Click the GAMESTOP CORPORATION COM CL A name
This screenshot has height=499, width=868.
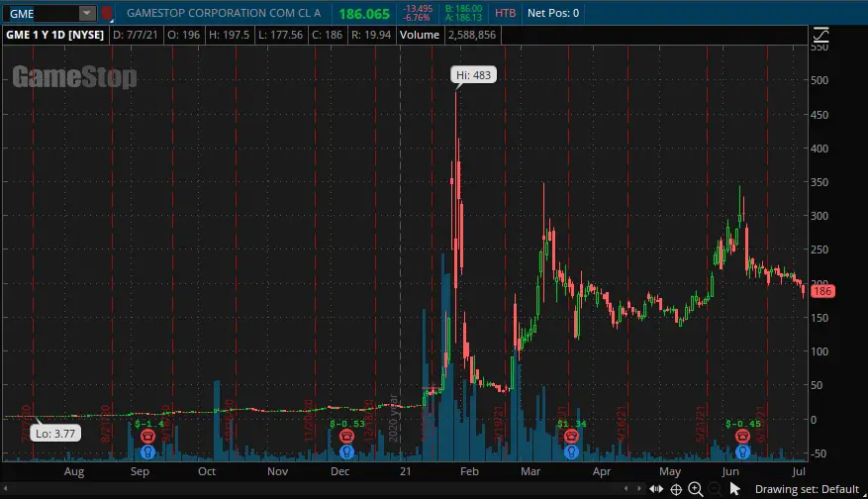(x=224, y=13)
